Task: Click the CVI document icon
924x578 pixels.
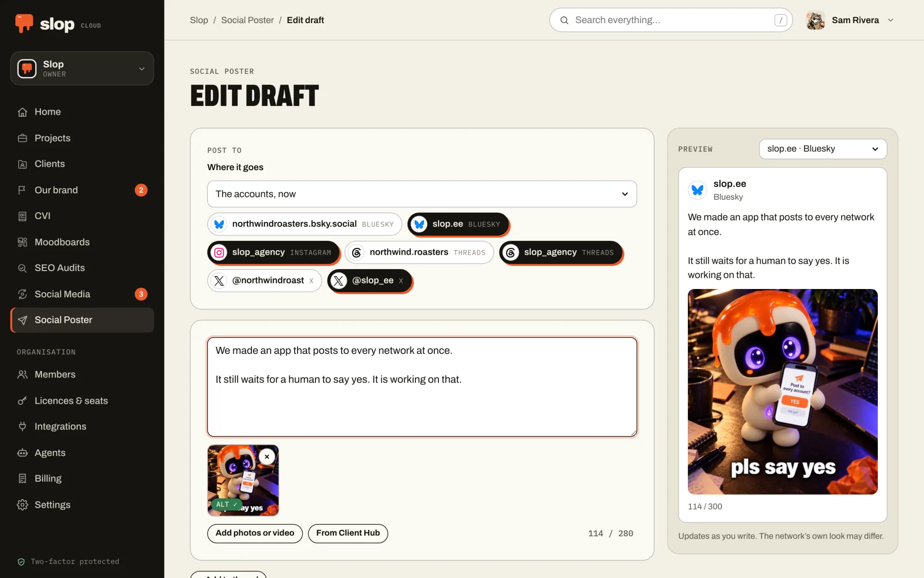Action: click(22, 216)
